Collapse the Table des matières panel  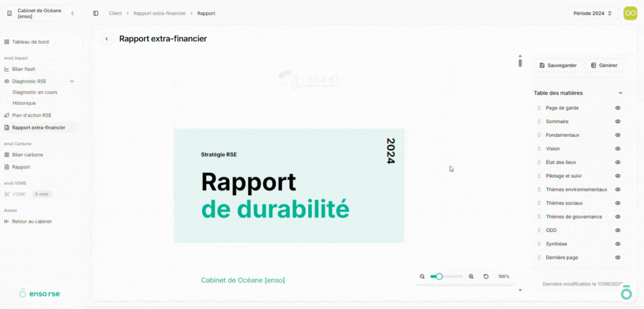click(x=621, y=93)
